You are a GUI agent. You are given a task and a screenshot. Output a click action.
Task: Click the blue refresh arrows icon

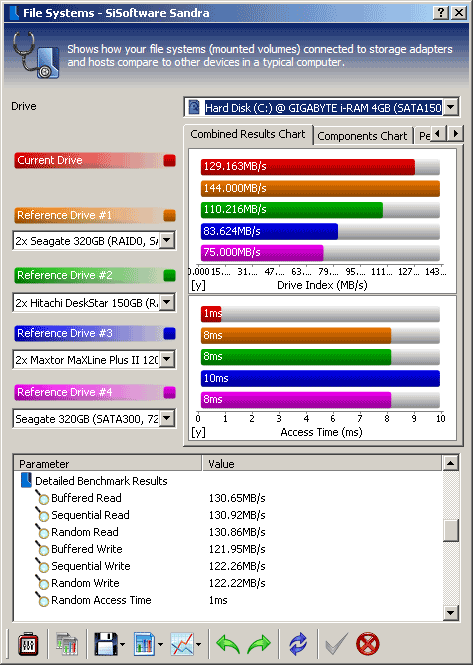pos(298,644)
